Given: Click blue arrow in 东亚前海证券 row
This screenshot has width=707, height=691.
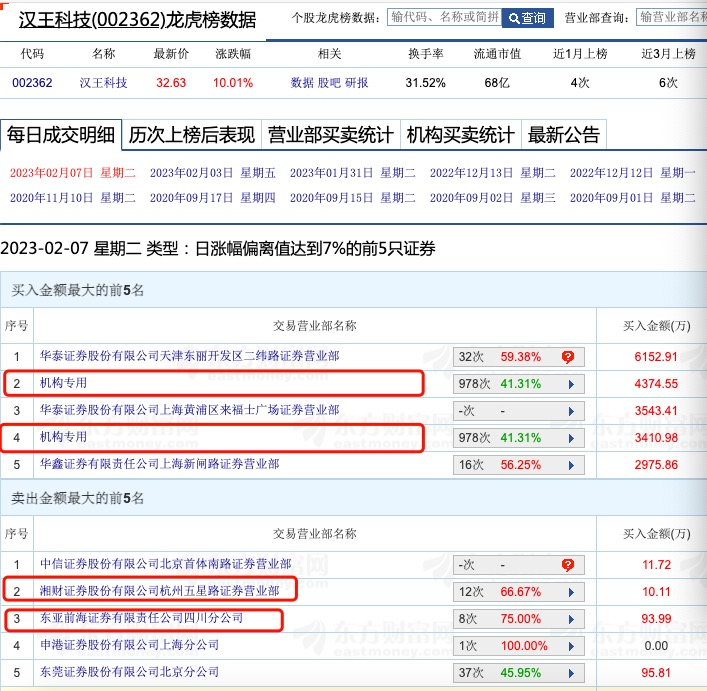Looking at the screenshot, I should click(571, 619).
